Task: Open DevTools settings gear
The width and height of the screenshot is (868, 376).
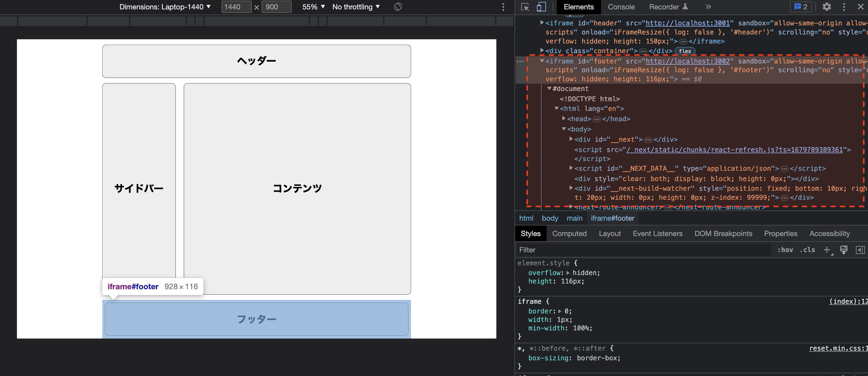Action: coord(827,7)
